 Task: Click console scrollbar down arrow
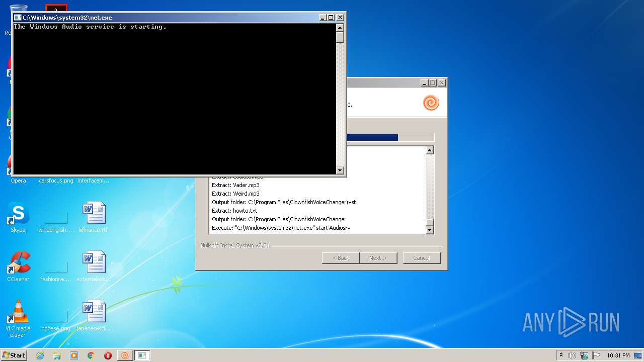340,170
